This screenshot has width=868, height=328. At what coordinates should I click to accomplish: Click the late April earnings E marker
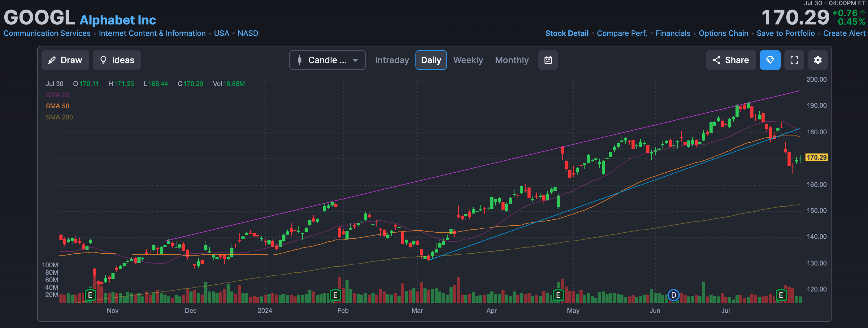(x=558, y=295)
